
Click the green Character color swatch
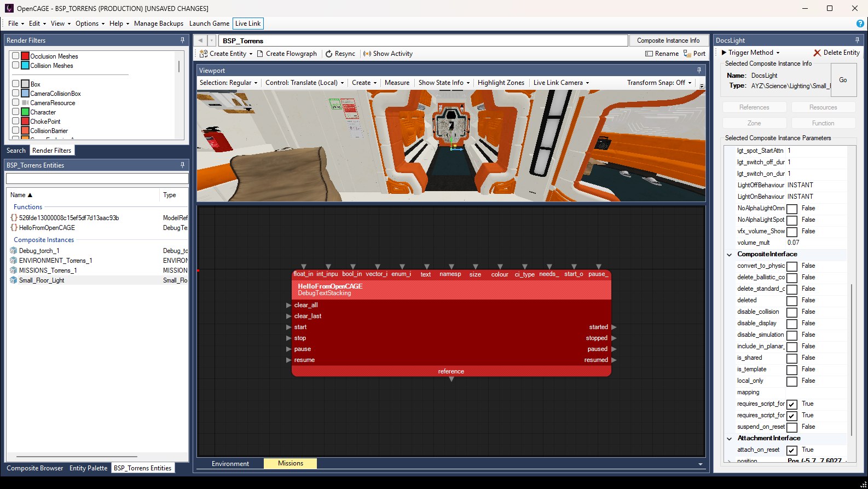click(25, 112)
